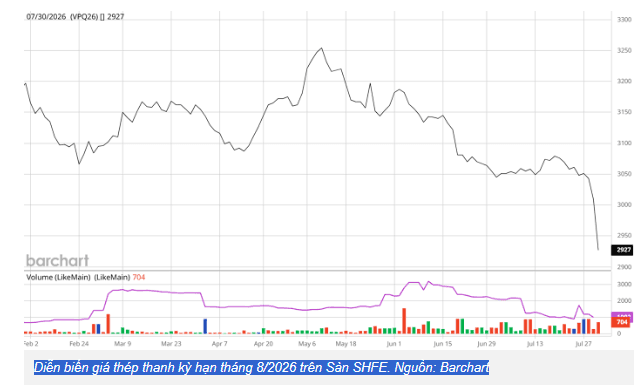Click the 3250 price axis label
The image size is (642, 392).
624,50
